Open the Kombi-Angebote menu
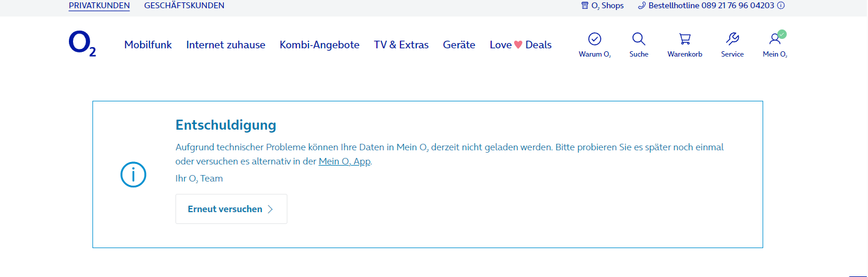This screenshot has height=277, width=868. (320, 45)
